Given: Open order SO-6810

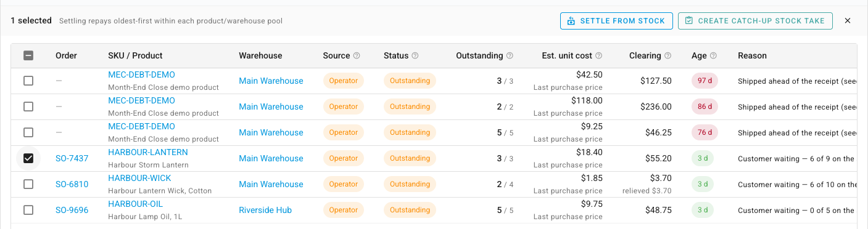Looking at the screenshot, I should coord(72,184).
